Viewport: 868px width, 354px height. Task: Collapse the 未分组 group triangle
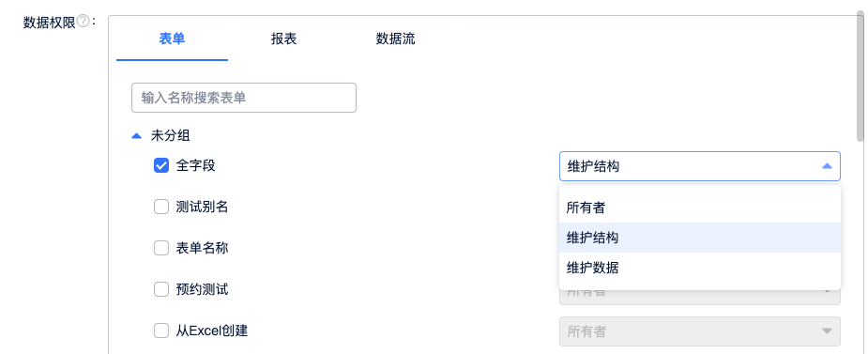point(136,136)
